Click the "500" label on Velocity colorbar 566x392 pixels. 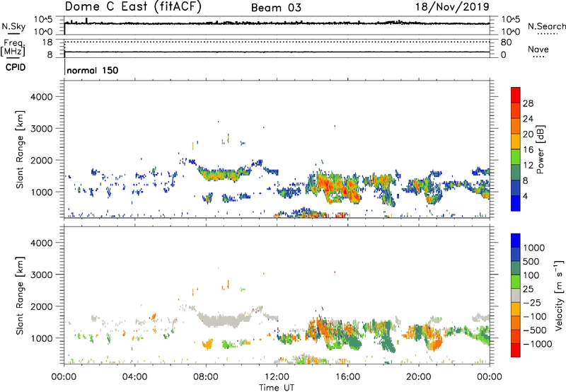point(531,261)
